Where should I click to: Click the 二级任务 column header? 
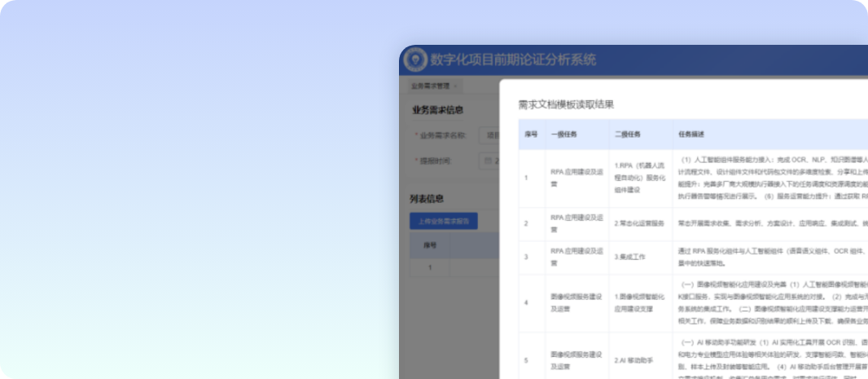tap(628, 134)
